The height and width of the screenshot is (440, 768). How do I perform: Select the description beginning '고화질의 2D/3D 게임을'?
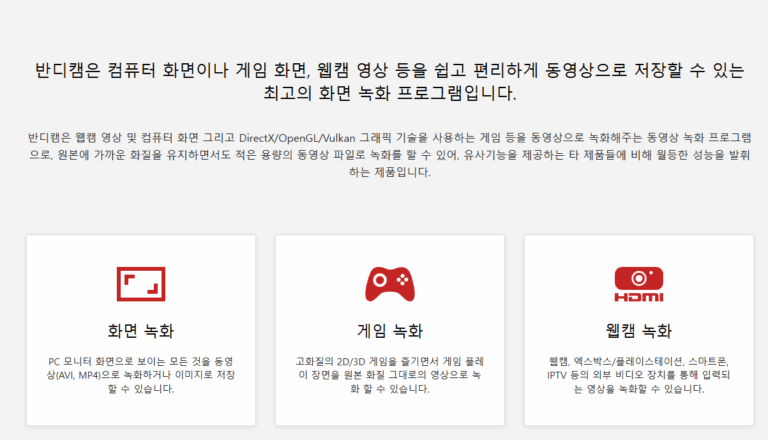coord(390,375)
